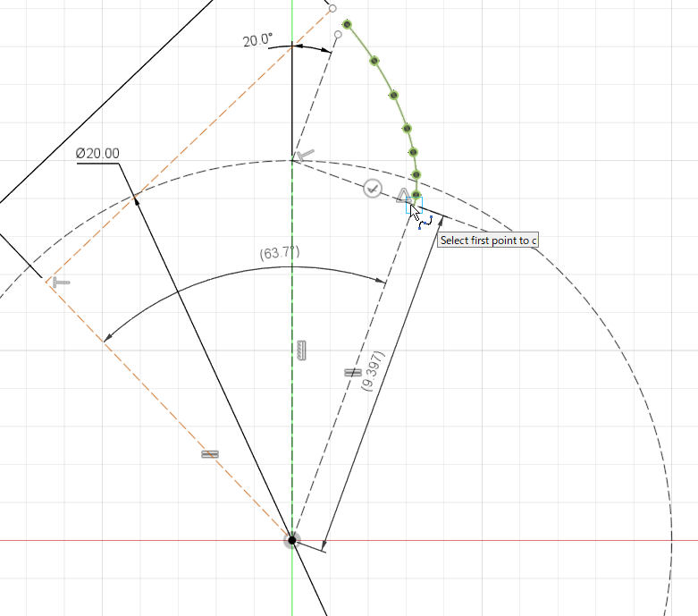
Task: Click the sketch origin point
Action: pyautogui.click(x=292, y=540)
